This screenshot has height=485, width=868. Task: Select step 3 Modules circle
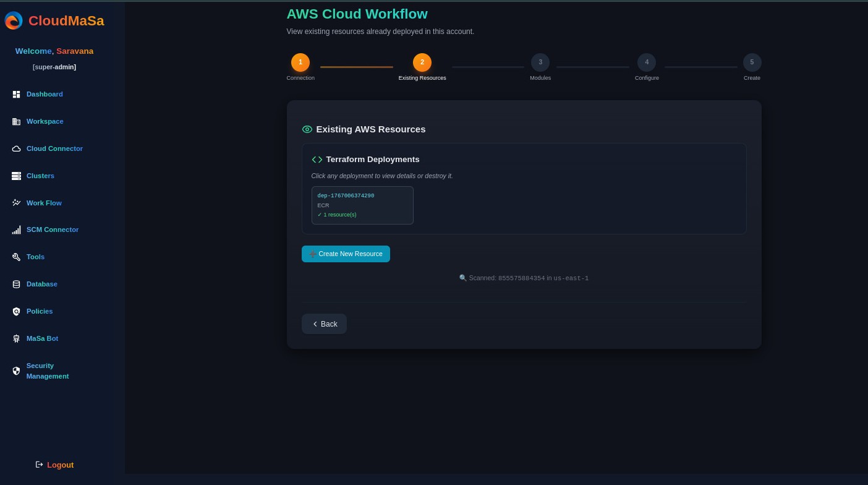(540, 62)
